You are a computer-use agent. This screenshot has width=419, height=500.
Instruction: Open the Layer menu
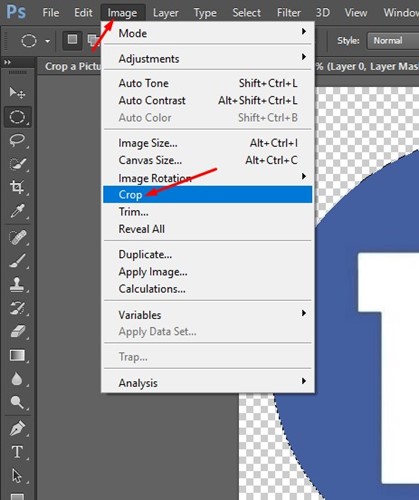point(166,13)
